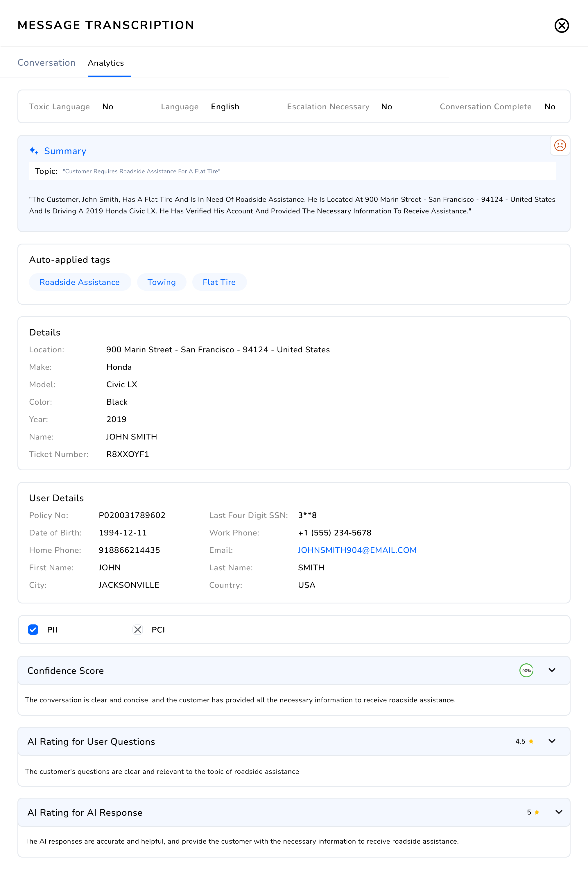The height and width of the screenshot is (875, 588).
Task: Click the star next to 5 rating
Action: pyautogui.click(x=537, y=812)
